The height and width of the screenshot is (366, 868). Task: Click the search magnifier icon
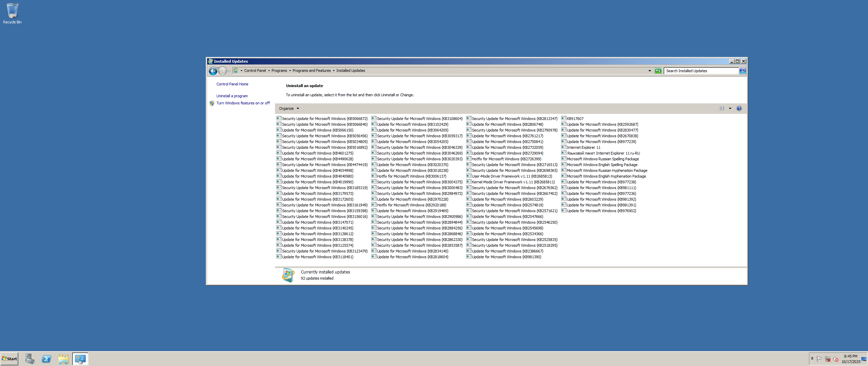point(743,71)
